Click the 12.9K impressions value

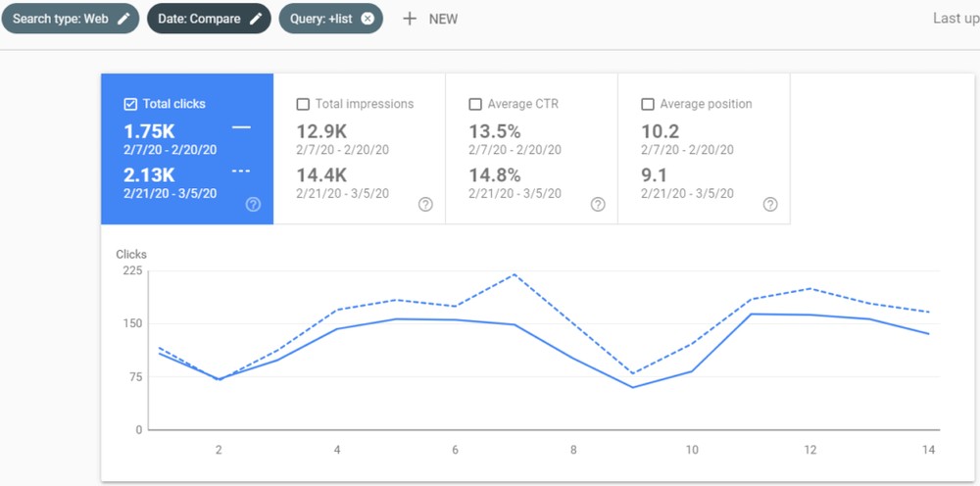pos(321,132)
